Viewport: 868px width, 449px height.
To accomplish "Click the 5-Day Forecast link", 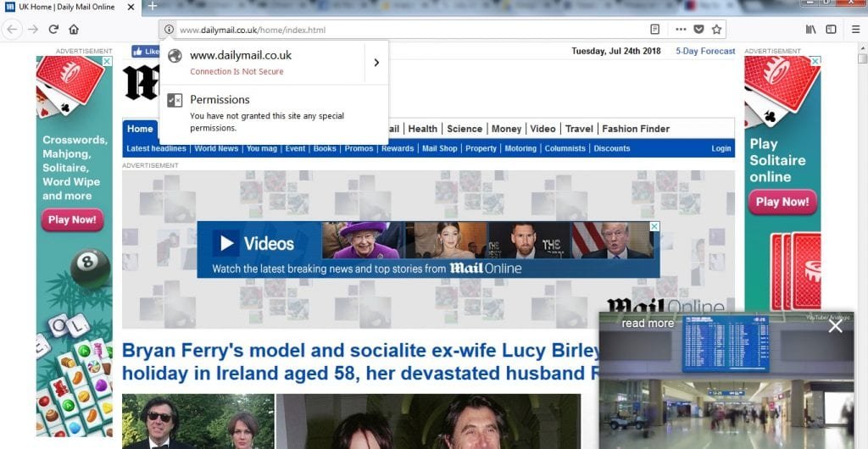I will (x=705, y=51).
